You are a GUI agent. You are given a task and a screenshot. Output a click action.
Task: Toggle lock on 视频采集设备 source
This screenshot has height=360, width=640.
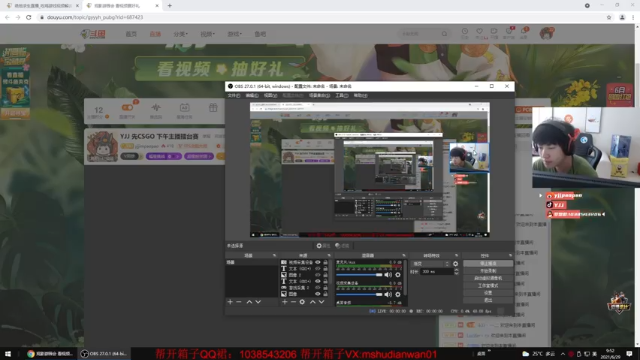coord(325,262)
